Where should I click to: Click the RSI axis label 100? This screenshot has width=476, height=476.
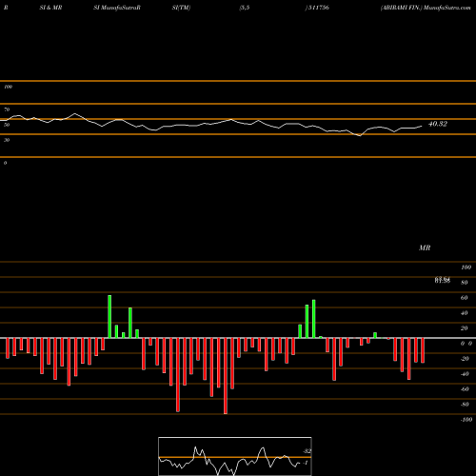[x=8, y=87]
